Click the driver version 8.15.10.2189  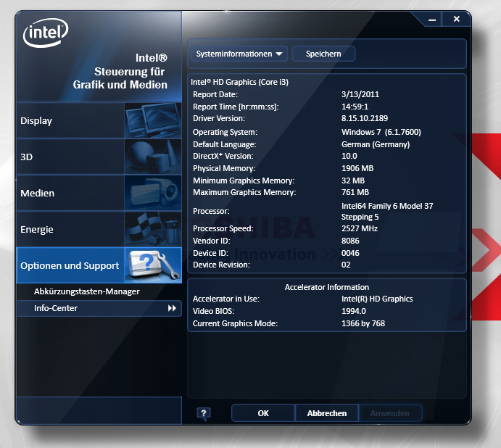point(365,118)
